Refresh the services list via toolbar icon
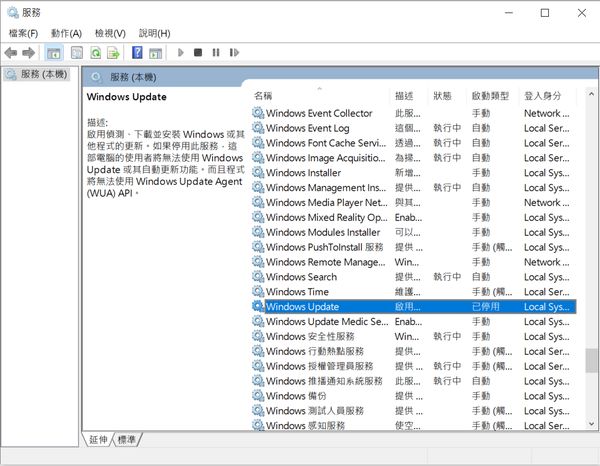 tap(96, 52)
